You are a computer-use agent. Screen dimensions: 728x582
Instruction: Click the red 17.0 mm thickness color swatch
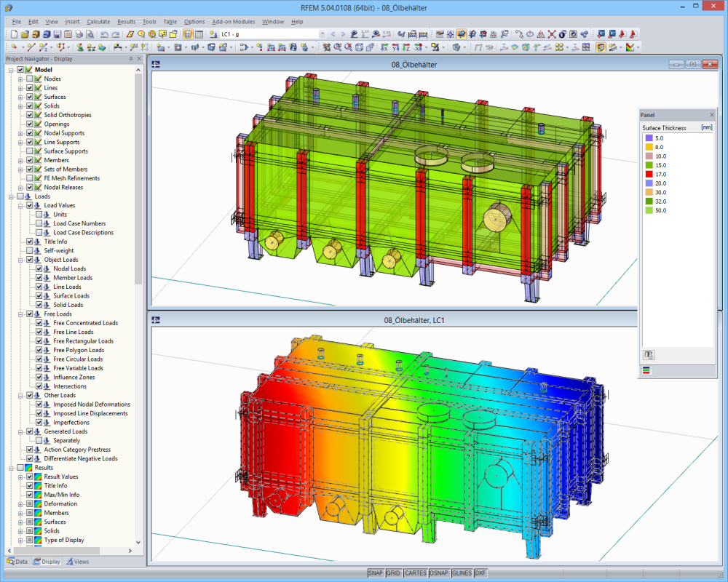pyautogui.click(x=649, y=174)
